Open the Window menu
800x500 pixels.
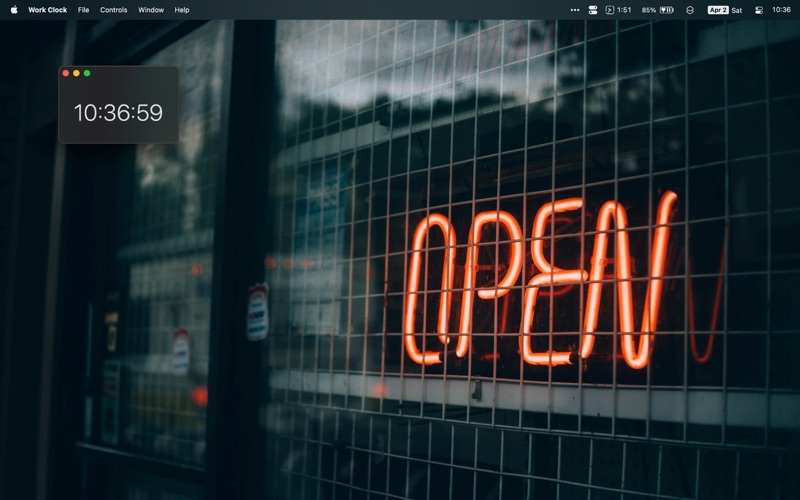(151, 10)
